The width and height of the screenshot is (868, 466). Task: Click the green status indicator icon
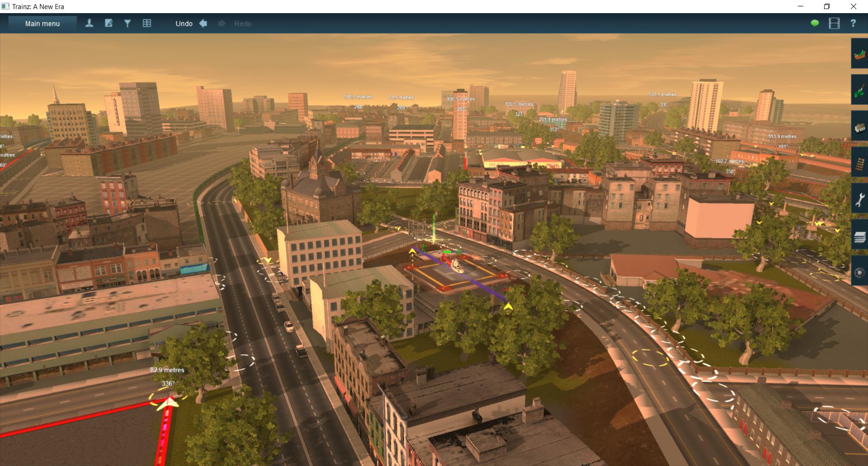tap(815, 24)
